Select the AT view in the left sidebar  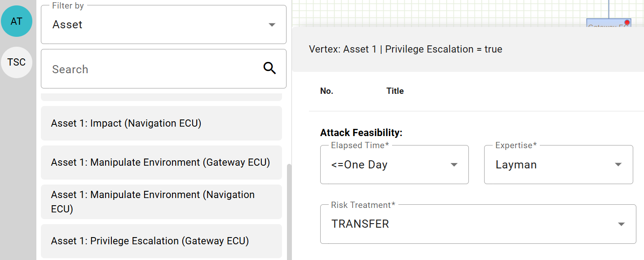pos(17,21)
